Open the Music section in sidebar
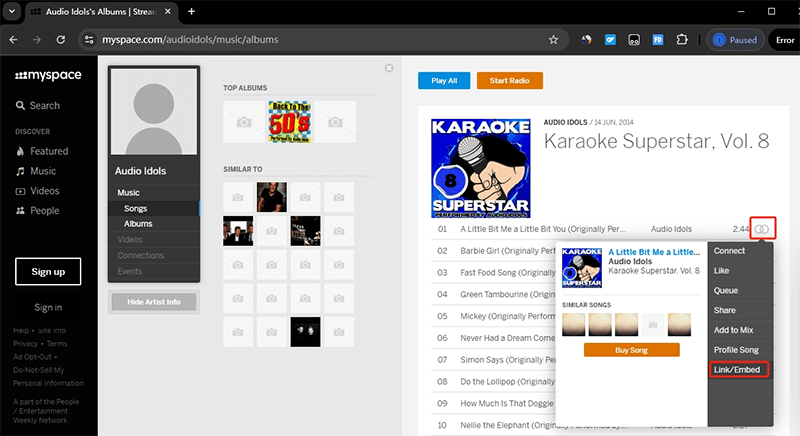 (x=36, y=171)
